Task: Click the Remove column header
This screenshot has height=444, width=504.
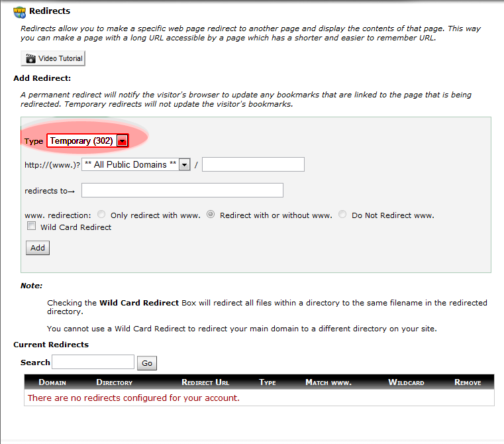Action: (468, 382)
